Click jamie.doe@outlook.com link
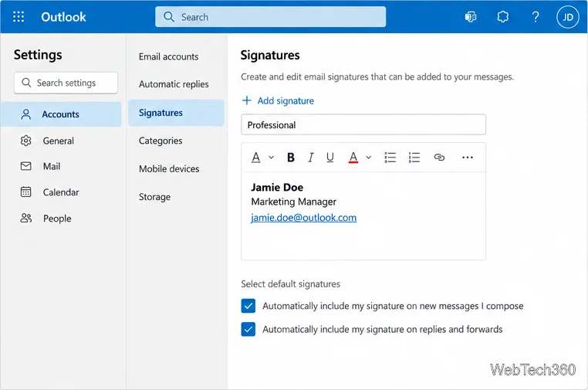 304,218
